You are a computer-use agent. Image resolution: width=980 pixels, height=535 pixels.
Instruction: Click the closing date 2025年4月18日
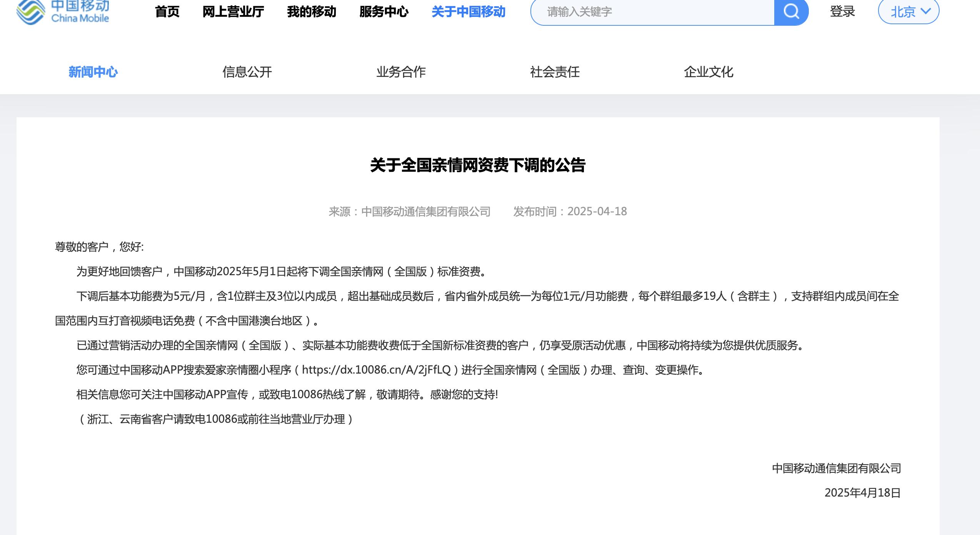click(x=863, y=493)
